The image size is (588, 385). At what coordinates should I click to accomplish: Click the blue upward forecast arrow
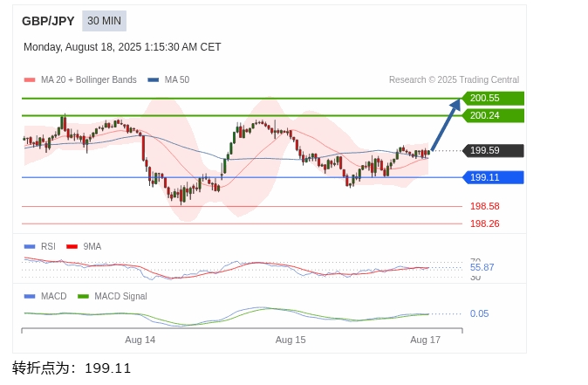pos(446,124)
